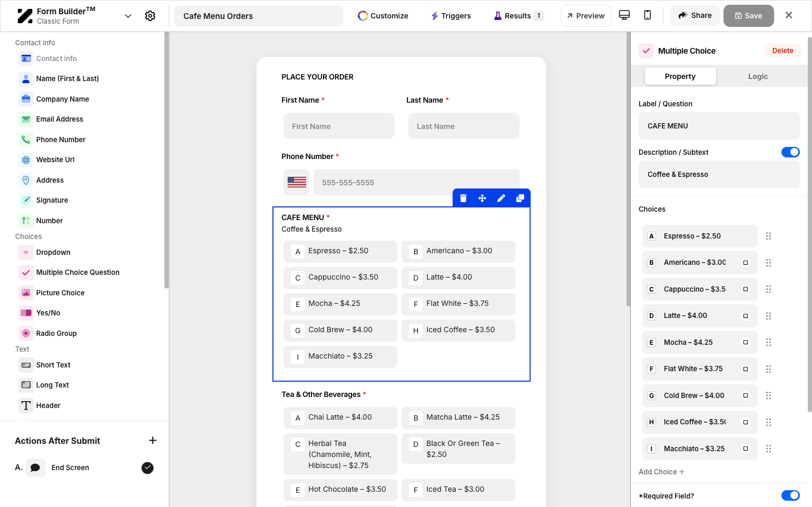Open the Triggers menu
Screen dimensions: 812x507
[451, 16]
